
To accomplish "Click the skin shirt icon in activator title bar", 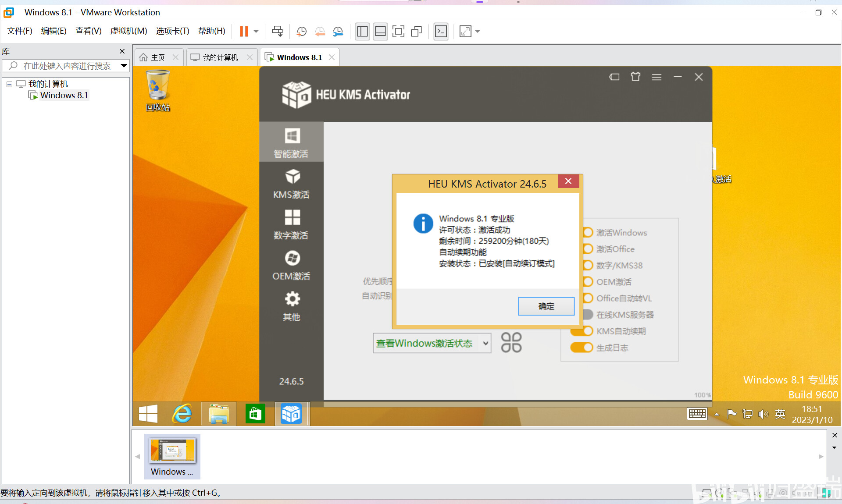I will point(635,77).
